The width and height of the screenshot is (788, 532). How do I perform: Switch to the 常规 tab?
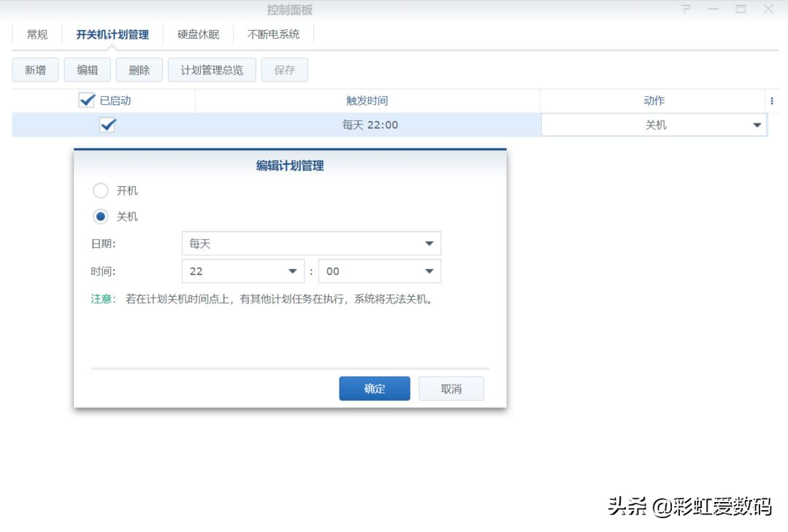(x=37, y=34)
